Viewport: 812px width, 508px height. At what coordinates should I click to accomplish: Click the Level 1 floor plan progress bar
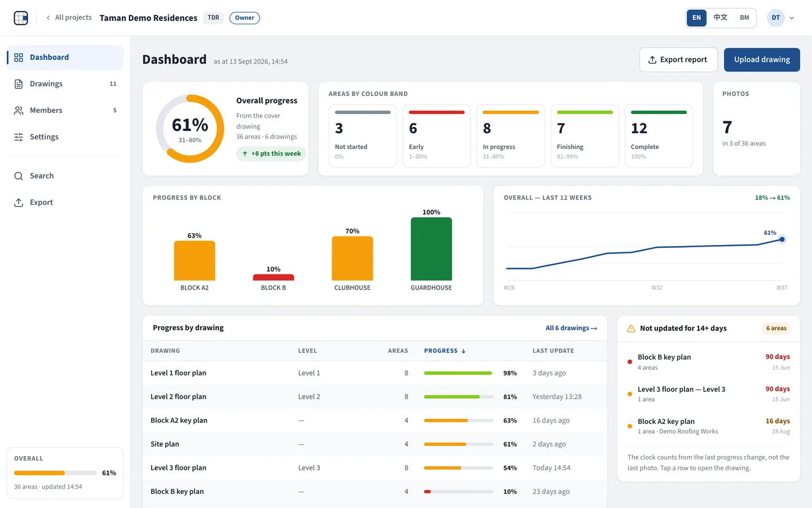[458, 373]
